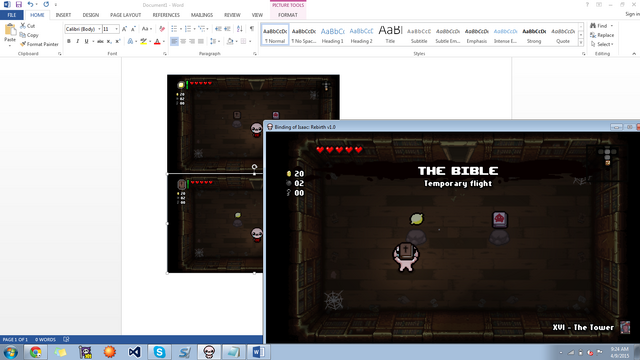This screenshot has width=640, height=360.
Task: Apply superscript formatting
Action: tap(118, 41)
